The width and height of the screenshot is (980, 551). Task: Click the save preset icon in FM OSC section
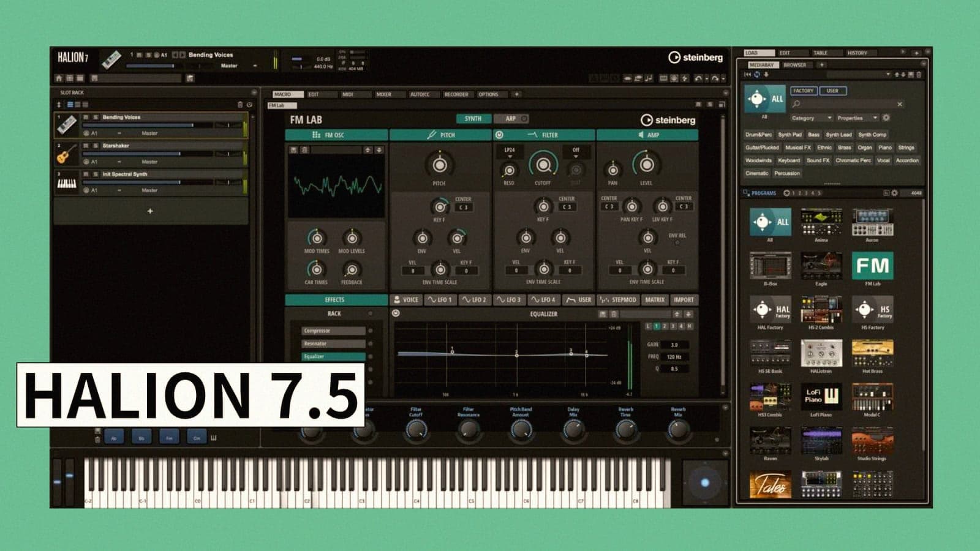(294, 150)
